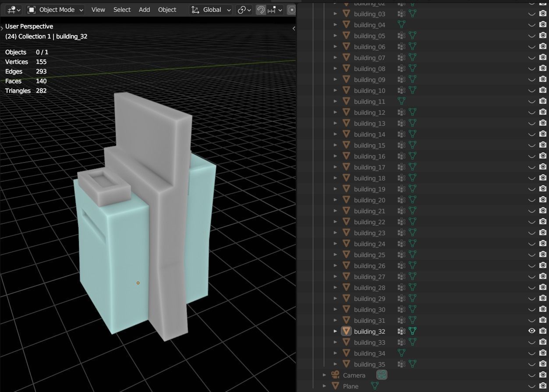
Task: Select the Plane row name
Action: coord(351,386)
